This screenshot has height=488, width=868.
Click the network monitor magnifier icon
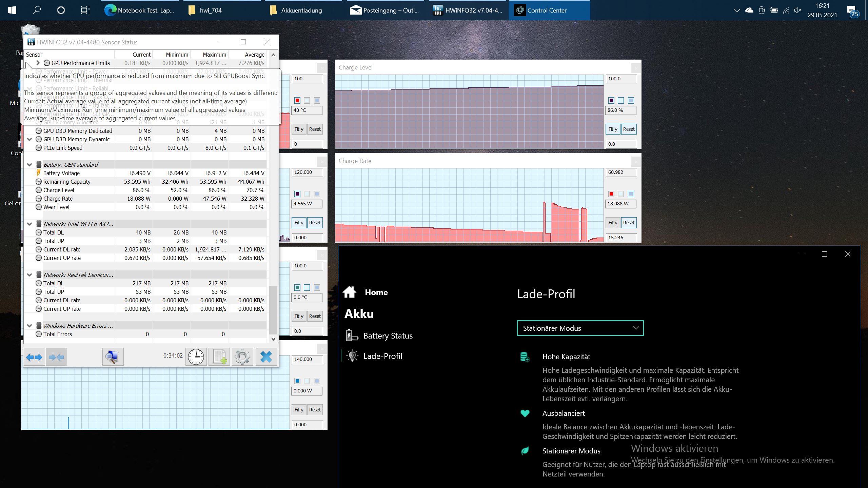[113, 357]
